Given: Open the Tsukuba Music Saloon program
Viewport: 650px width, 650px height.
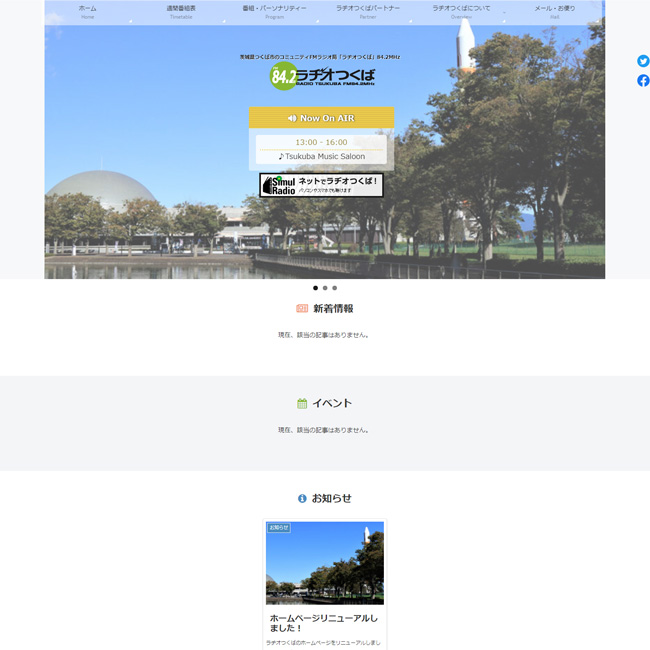Looking at the screenshot, I should [321, 156].
